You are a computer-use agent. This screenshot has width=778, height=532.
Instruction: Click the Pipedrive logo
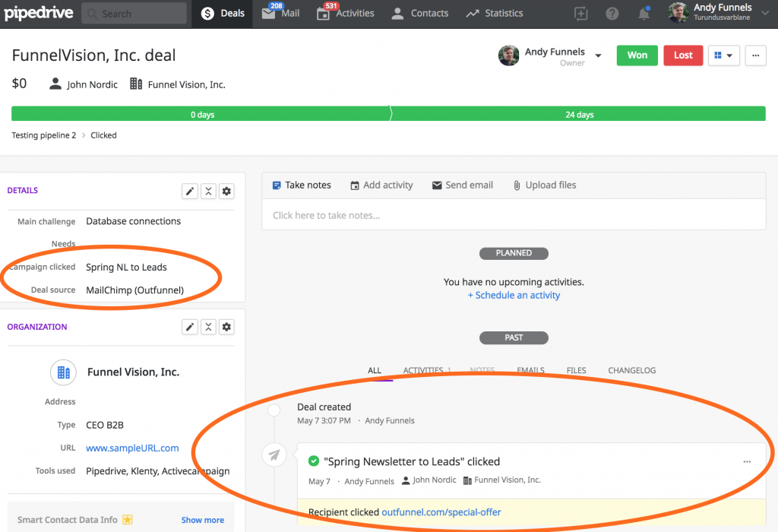click(x=39, y=13)
